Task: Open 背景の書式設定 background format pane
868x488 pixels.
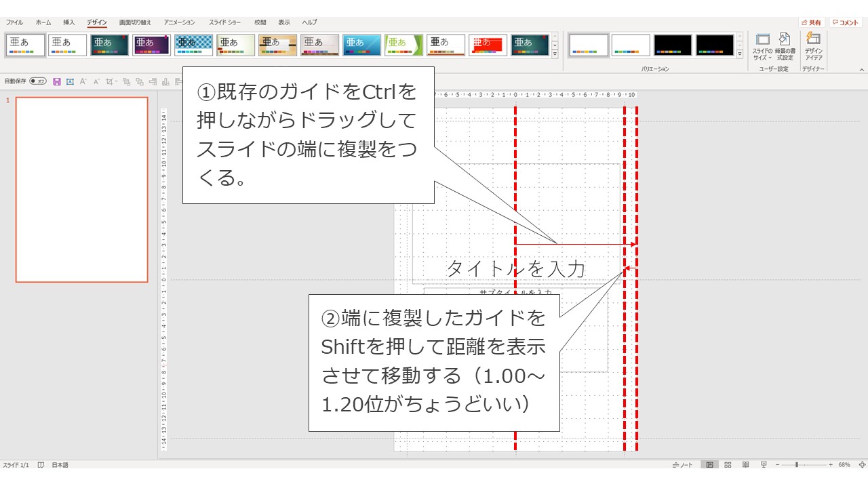Action: coord(785,47)
